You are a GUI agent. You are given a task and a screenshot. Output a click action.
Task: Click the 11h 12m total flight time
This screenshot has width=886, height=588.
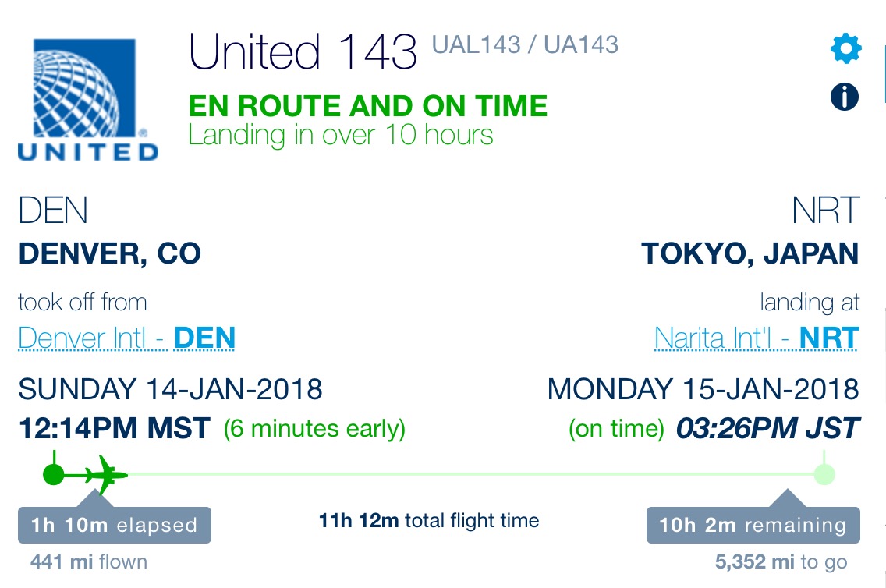429,520
